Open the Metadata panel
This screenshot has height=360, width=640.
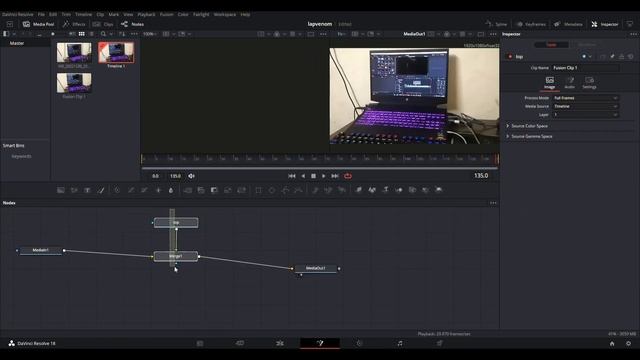point(568,24)
